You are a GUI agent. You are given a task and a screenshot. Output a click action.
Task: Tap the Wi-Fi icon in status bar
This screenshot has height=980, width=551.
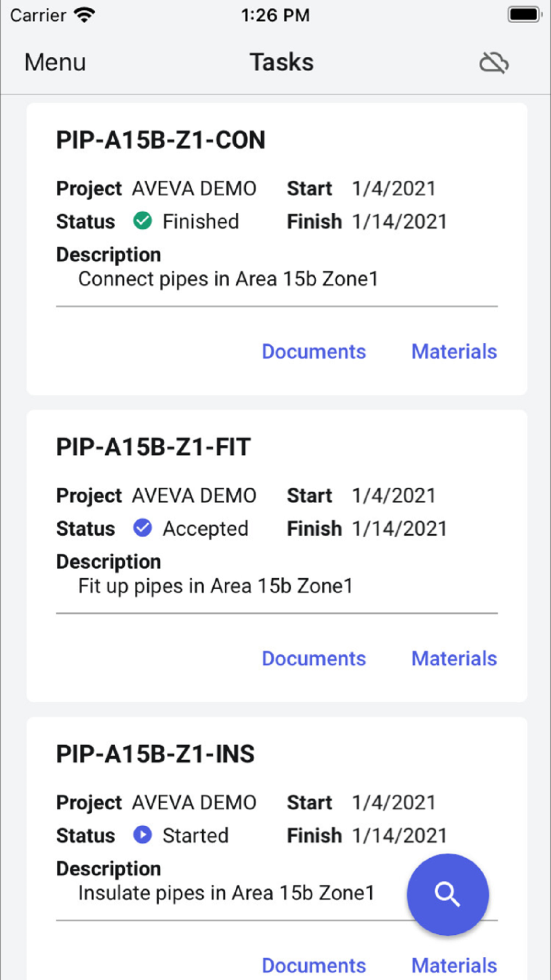click(84, 15)
